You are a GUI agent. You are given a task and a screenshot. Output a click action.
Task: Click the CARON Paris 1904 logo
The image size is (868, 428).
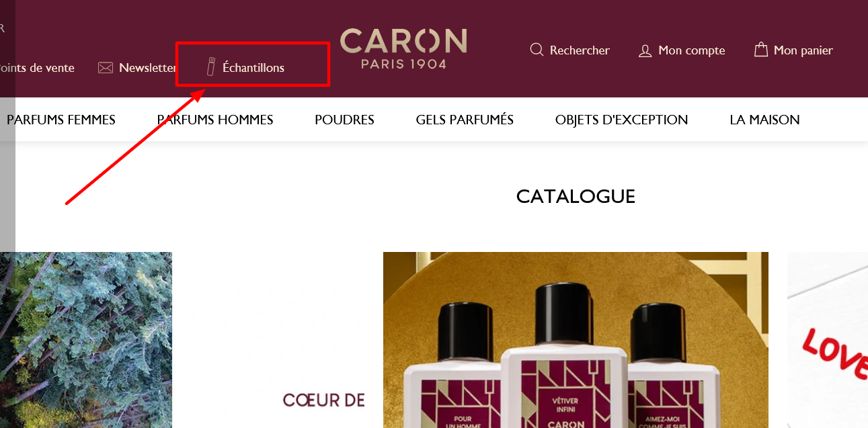coord(403,48)
